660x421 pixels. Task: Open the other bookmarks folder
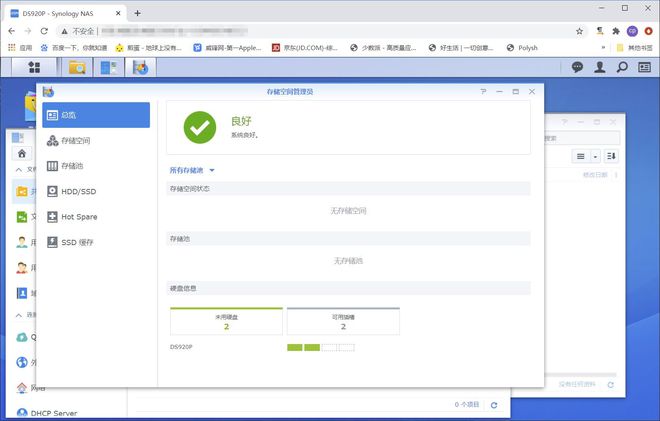(x=635, y=48)
